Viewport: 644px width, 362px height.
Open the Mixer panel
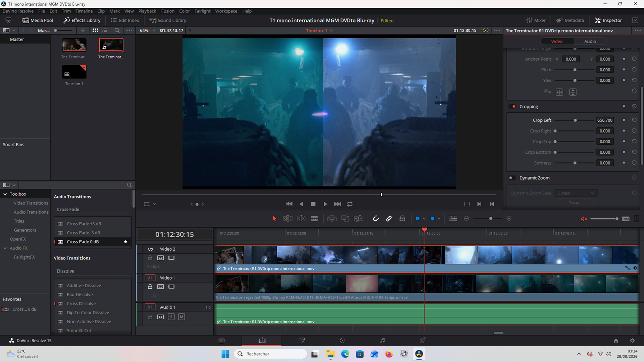pyautogui.click(x=536, y=20)
